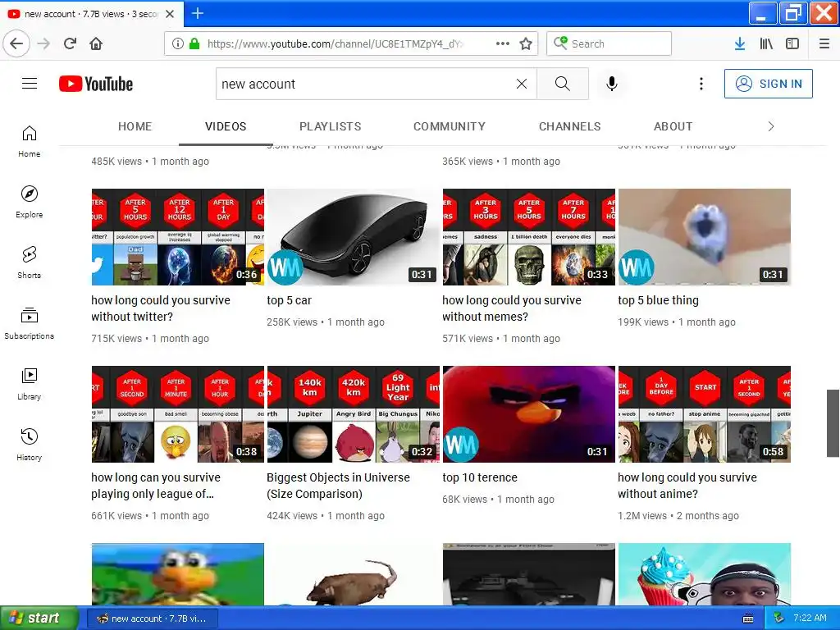Open Library in the YouTube sidebar

(30, 384)
